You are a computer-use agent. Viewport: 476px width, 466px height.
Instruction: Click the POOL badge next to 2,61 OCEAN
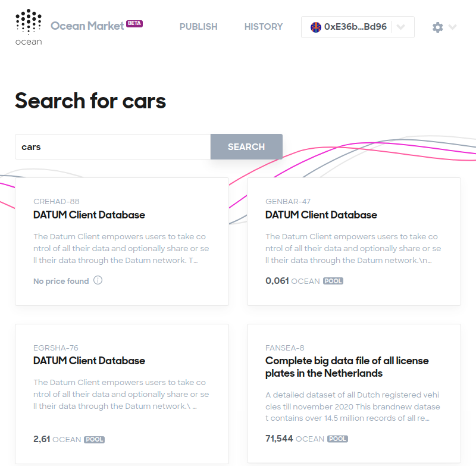(94, 440)
